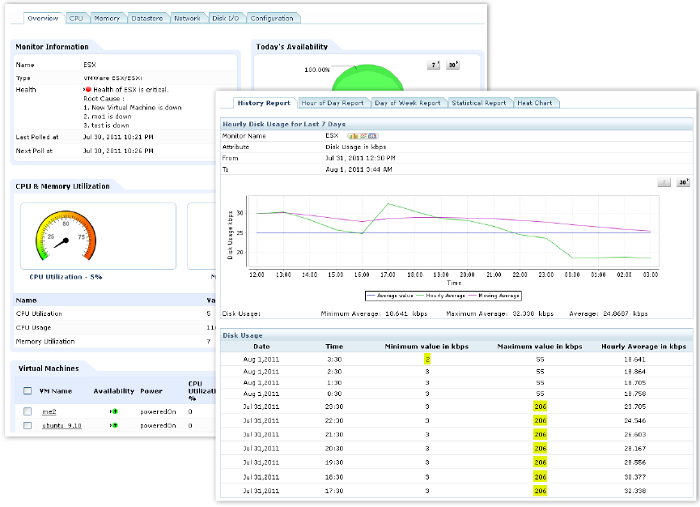
Task: Tick the checkbox for the me2 VM
Action: click(27, 411)
